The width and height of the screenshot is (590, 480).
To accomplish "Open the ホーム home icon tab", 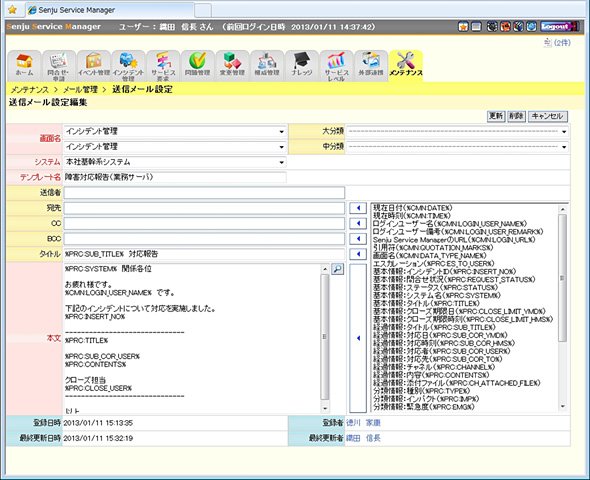I will click(x=24, y=65).
